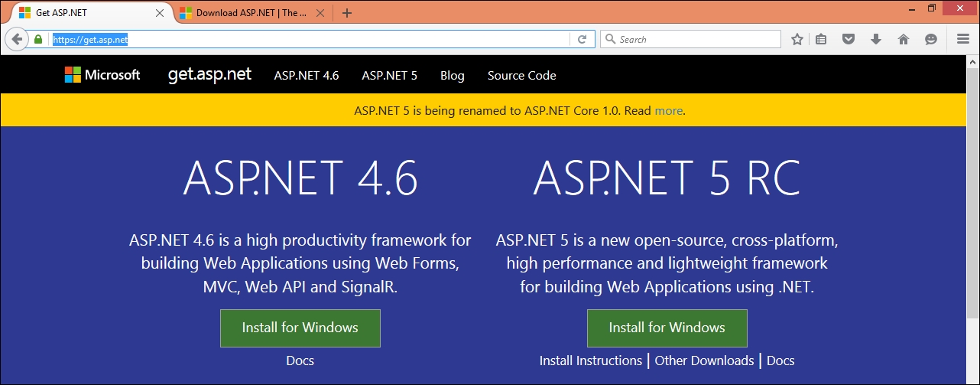This screenshot has width=980, height=385.
Task: Open the Hello chat smiley icon
Action: click(x=931, y=39)
